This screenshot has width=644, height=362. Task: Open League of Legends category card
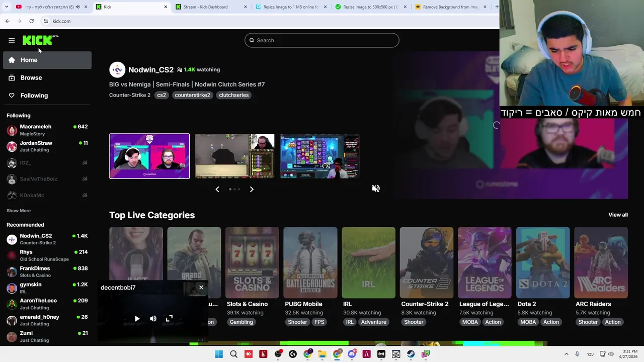(485, 262)
